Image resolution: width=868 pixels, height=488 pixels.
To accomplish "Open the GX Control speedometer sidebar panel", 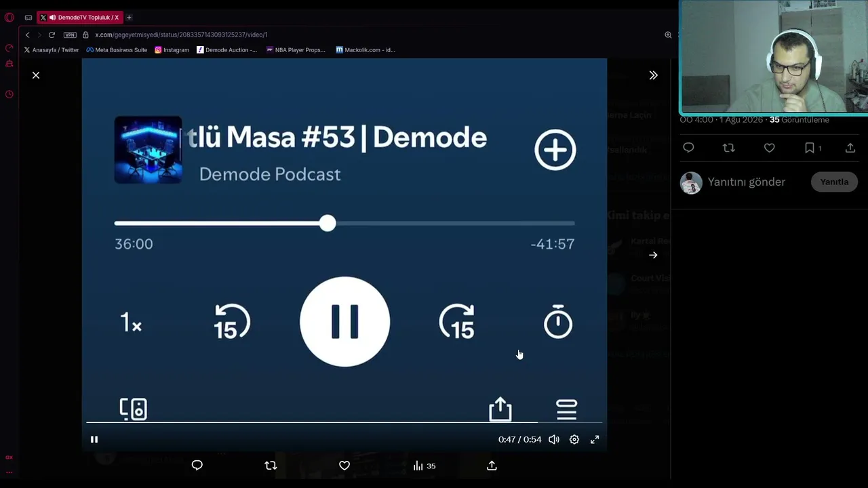I will (9, 48).
